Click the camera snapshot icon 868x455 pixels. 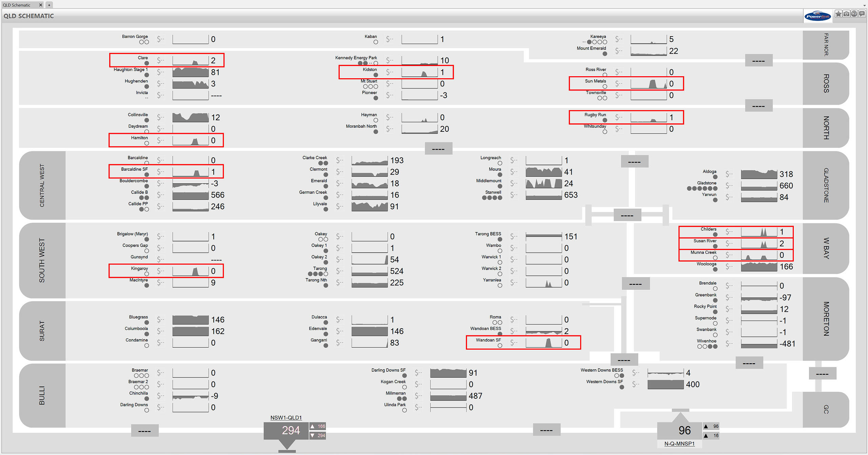pos(846,14)
